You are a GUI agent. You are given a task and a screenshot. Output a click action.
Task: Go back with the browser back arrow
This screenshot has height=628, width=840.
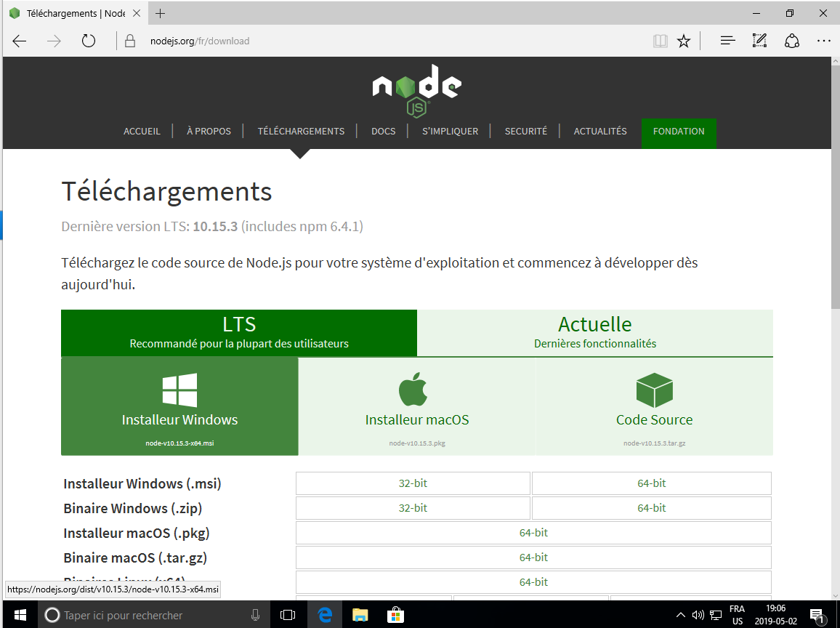coord(20,41)
